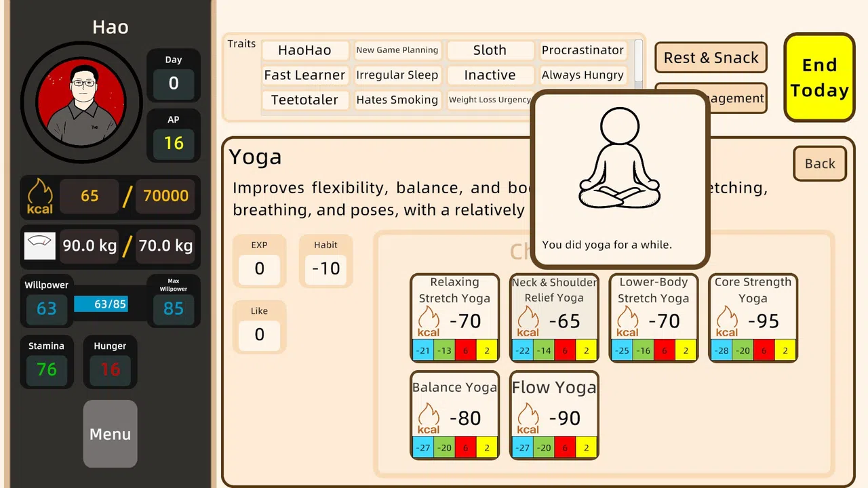Select the Always Hungry trait
Screen dimensions: 868x488
(583, 75)
